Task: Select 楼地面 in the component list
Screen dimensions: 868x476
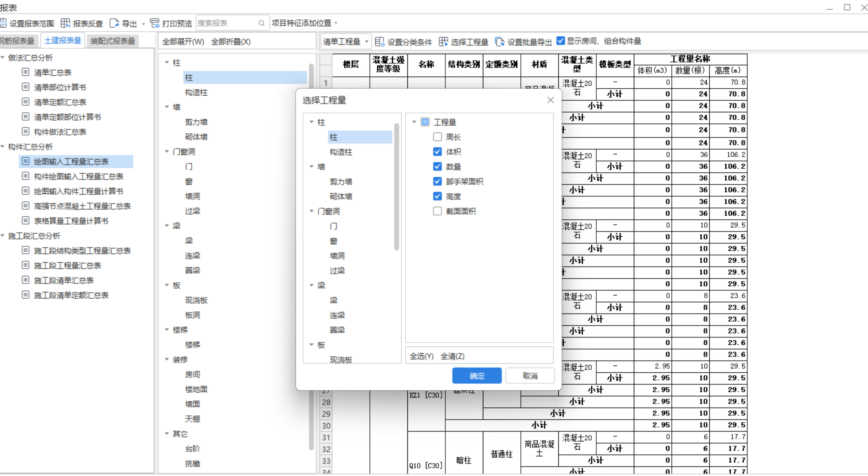Action: (196, 389)
